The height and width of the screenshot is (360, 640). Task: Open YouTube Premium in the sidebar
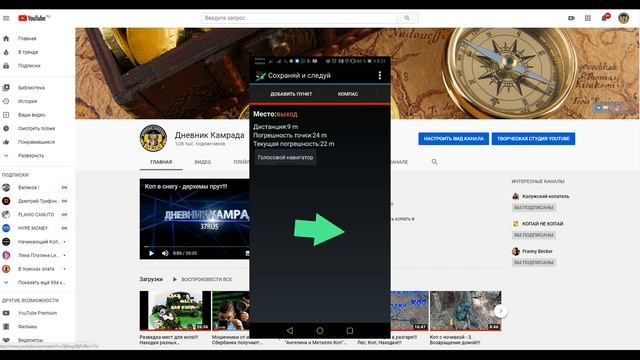pyautogui.click(x=38, y=313)
